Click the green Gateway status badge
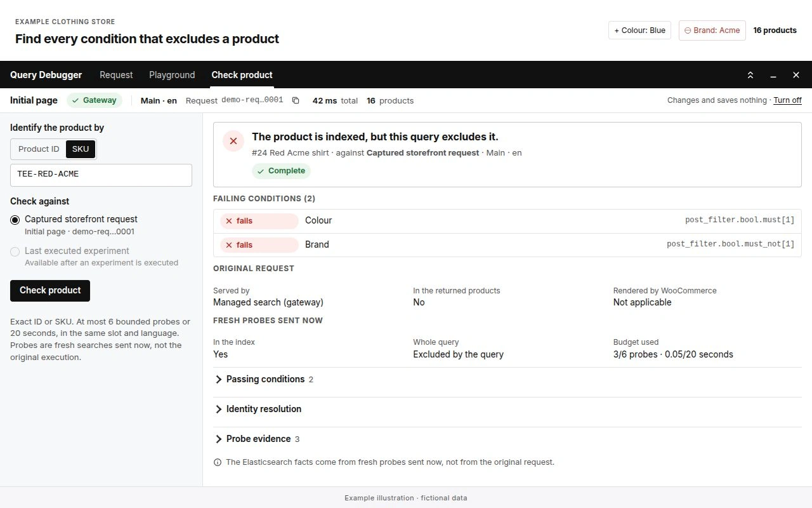The height and width of the screenshot is (508, 812). [94, 100]
